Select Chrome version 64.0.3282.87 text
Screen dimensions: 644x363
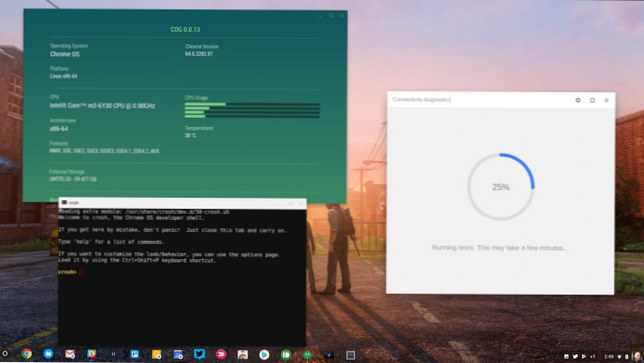coord(199,54)
